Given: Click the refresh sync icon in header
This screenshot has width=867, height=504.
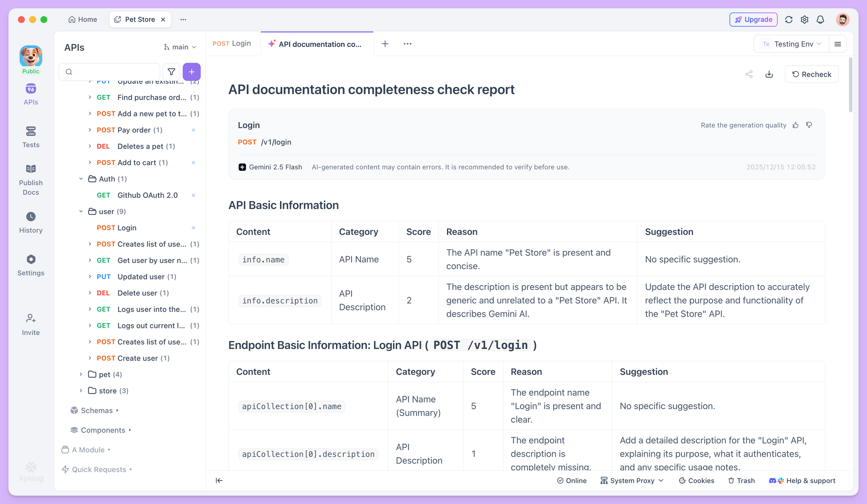Looking at the screenshot, I should [789, 20].
